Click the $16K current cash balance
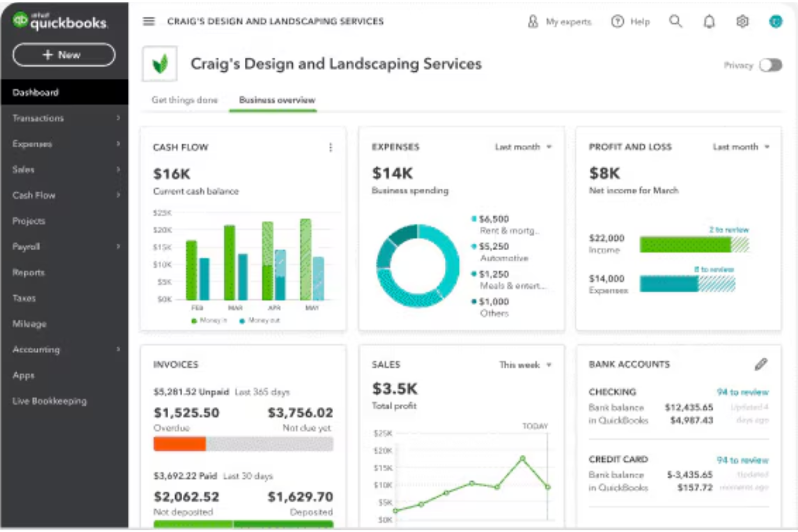The image size is (798, 532). click(x=171, y=174)
